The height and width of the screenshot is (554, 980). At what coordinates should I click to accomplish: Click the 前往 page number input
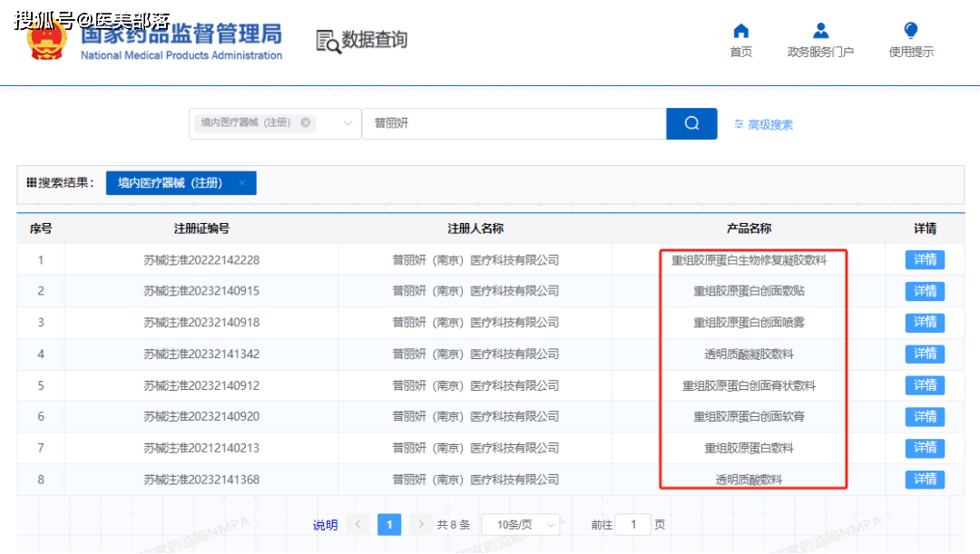(632, 525)
